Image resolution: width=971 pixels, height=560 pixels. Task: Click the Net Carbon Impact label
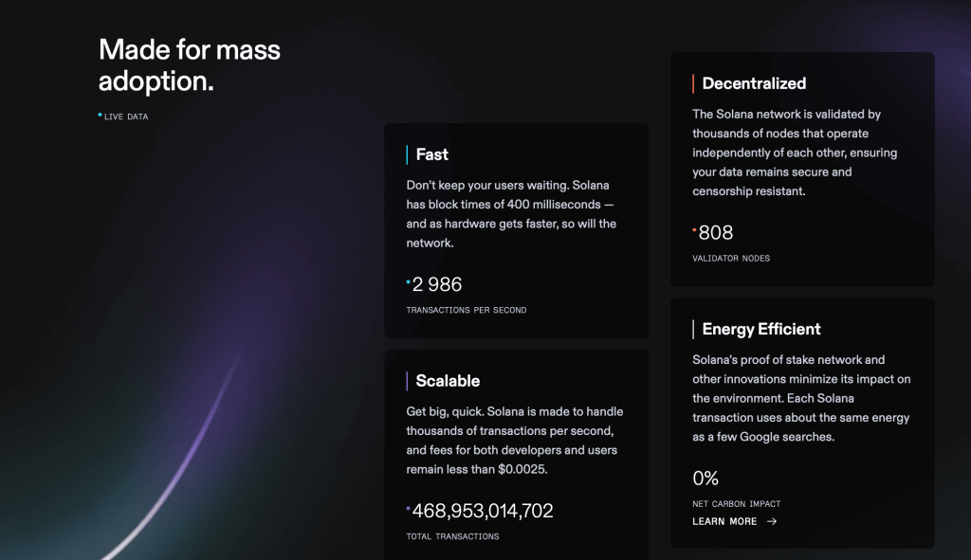click(737, 504)
